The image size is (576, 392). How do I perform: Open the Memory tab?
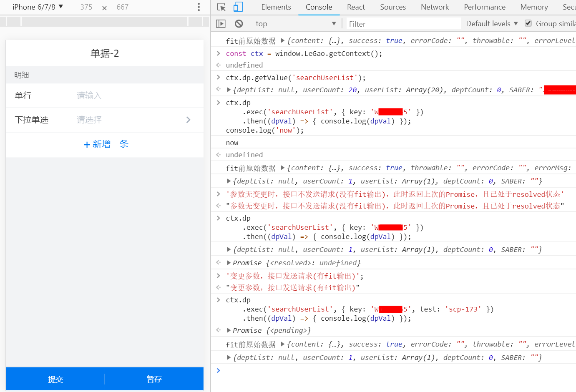coord(534,7)
